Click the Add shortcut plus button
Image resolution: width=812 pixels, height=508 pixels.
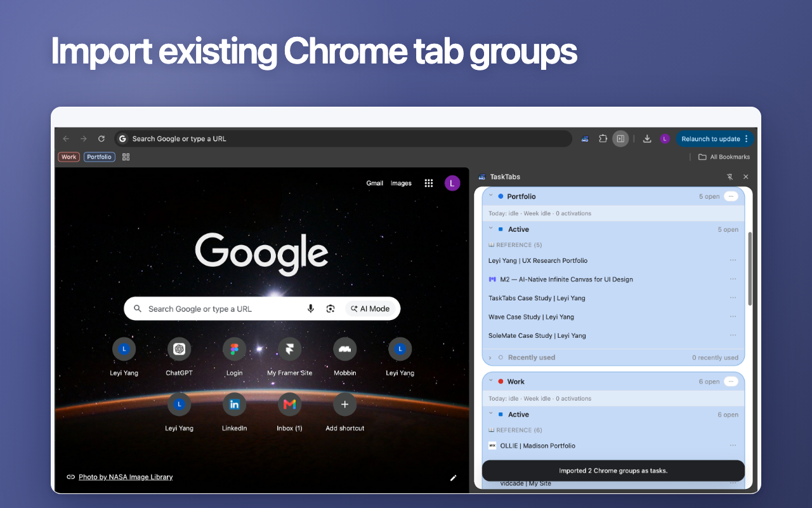(344, 404)
